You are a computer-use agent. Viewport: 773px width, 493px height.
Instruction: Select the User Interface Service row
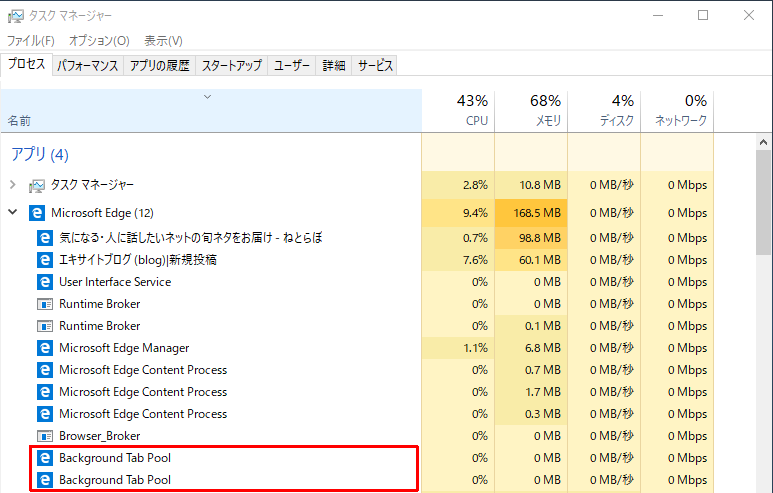[357, 282]
